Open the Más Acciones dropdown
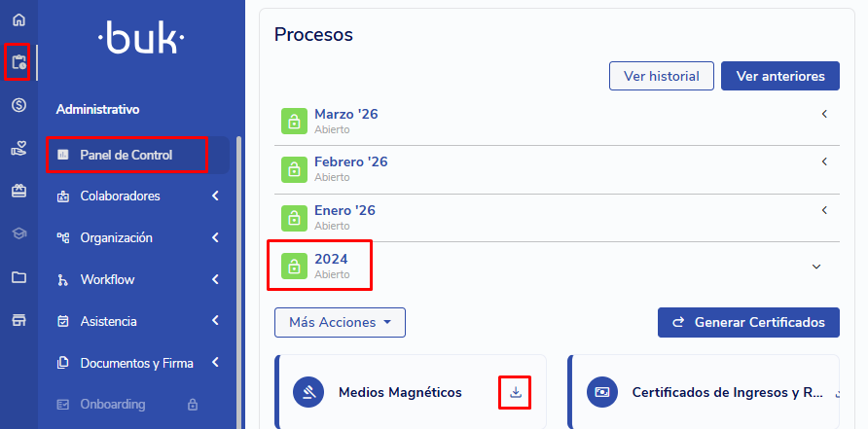Screen dimensions: 868x429 pos(340,322)
